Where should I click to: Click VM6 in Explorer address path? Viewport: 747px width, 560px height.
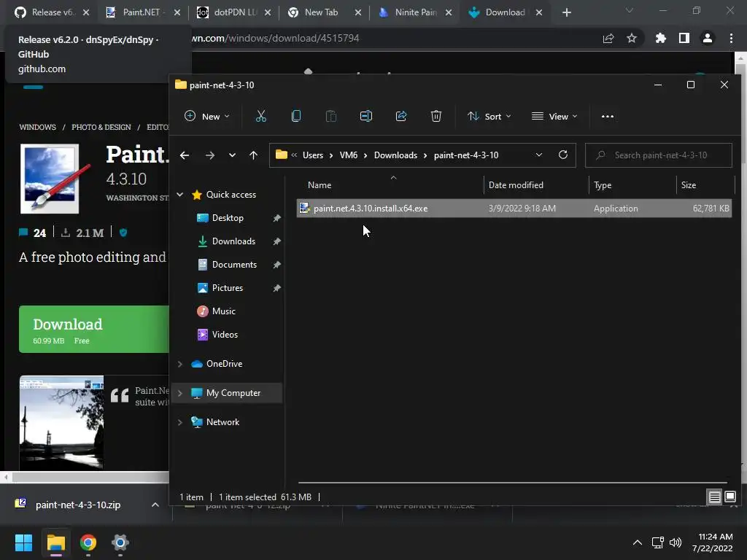pos(348,155)
